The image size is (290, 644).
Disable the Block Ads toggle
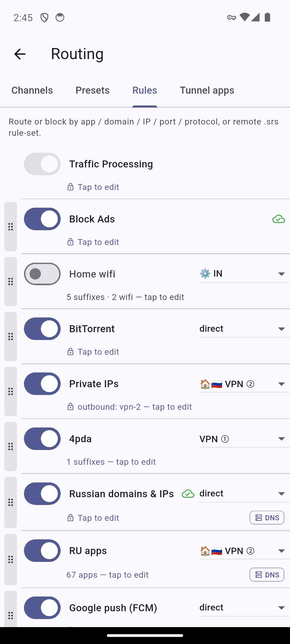tap(42, 219)
